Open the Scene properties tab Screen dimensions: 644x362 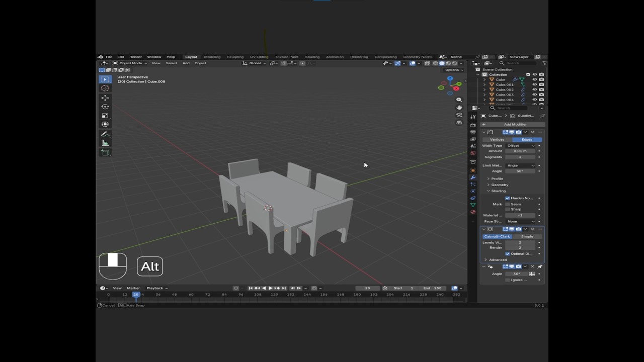coord(473,146)
